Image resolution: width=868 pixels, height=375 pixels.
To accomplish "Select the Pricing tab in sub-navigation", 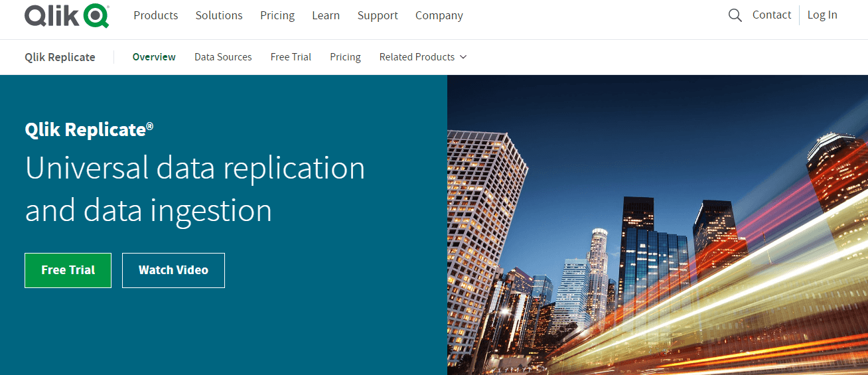I will [345, 57].
